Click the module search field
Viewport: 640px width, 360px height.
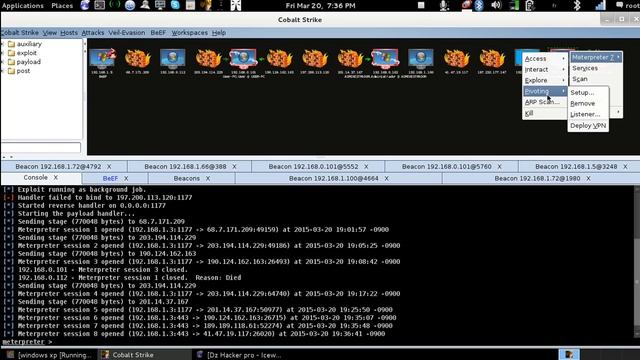(41, 147)
